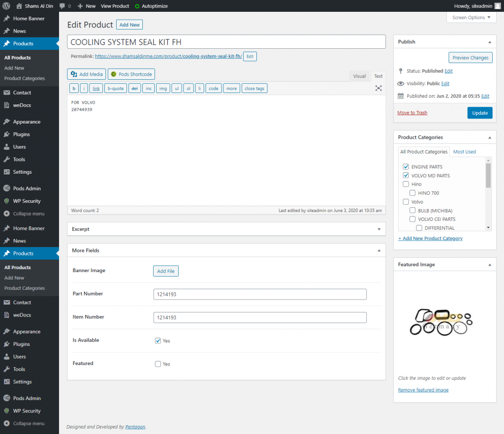Viewport: 504px width, 434px height.
Task: Insert a hyperlink using link button
Action: 96,89
